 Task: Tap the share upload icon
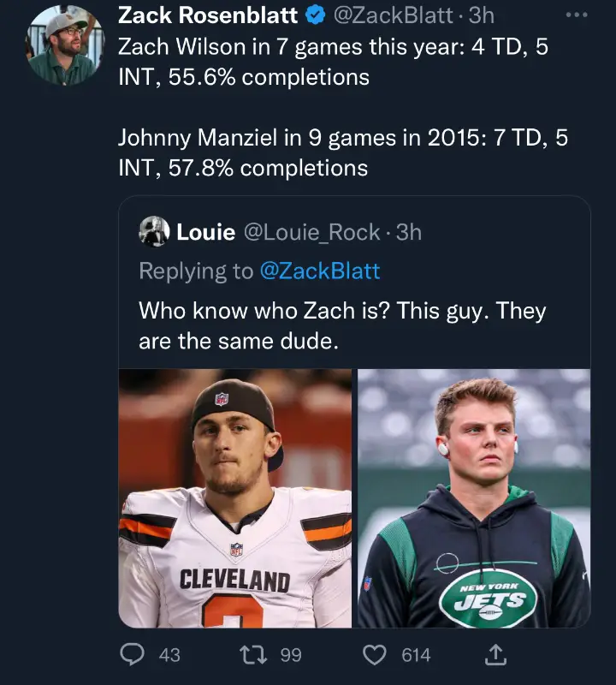pos(496,655)
